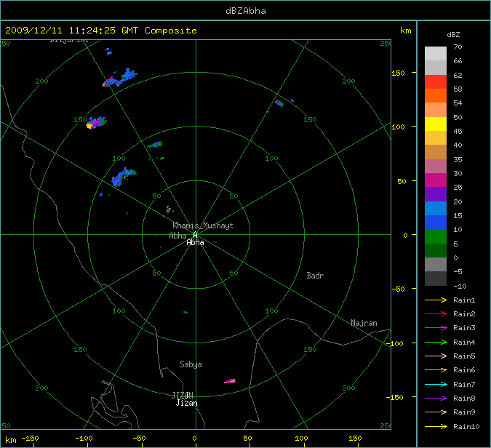This screenshot has height=448, width=491.
Task: Click the 2009/12/11 11:24:25 GMT Composite timestamp
Action: 101,31
